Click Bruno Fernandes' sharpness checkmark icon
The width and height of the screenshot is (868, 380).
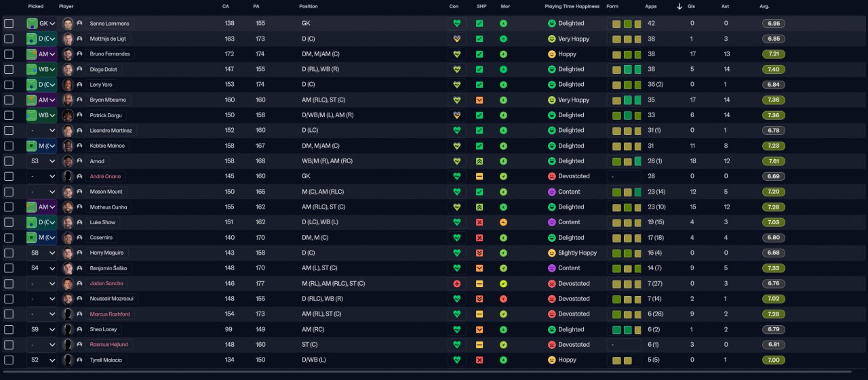[479, 54]
